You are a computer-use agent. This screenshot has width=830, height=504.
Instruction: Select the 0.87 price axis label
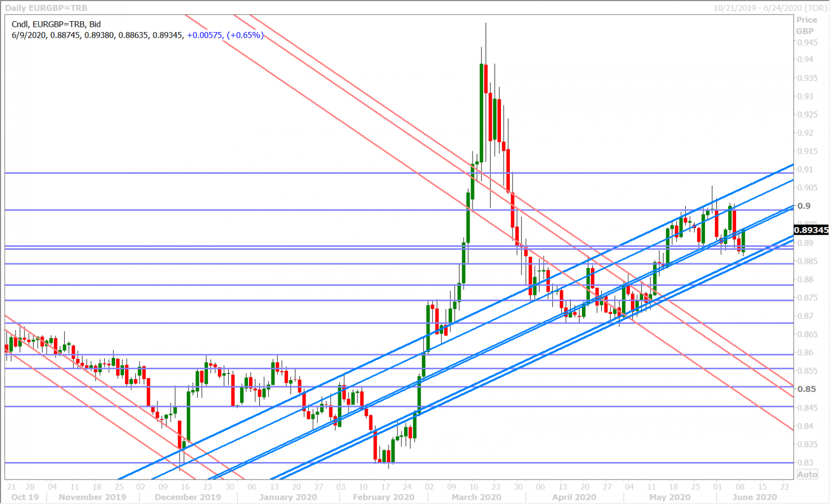click(805, 316)
